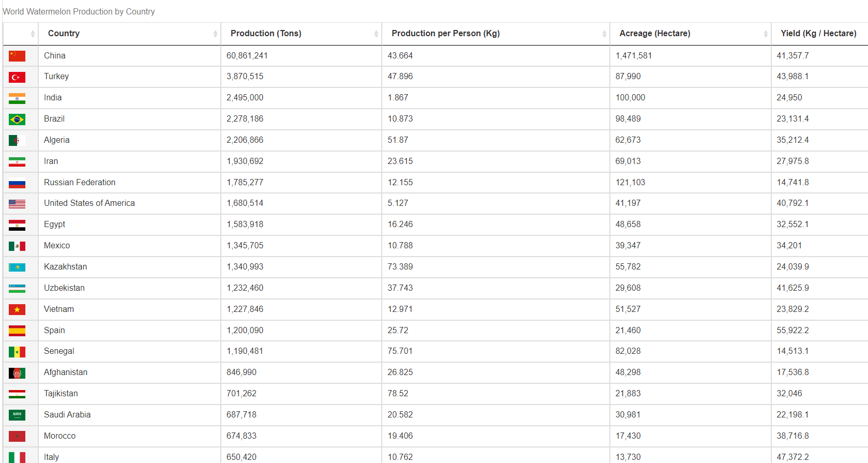868x463 pixels.
Task: Click the Saudi Arabia flag icon
Action: click(17, 415)
